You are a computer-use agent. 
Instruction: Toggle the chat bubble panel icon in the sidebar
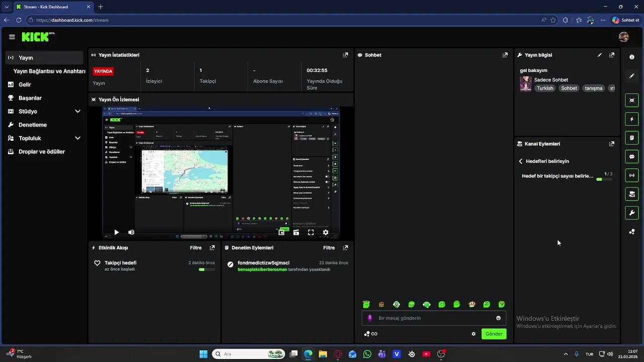coord(632,157)
